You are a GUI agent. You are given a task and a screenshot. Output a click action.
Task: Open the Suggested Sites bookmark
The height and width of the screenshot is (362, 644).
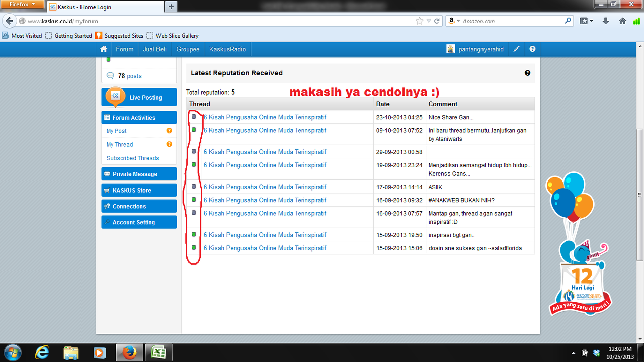[x=119, y=36]
